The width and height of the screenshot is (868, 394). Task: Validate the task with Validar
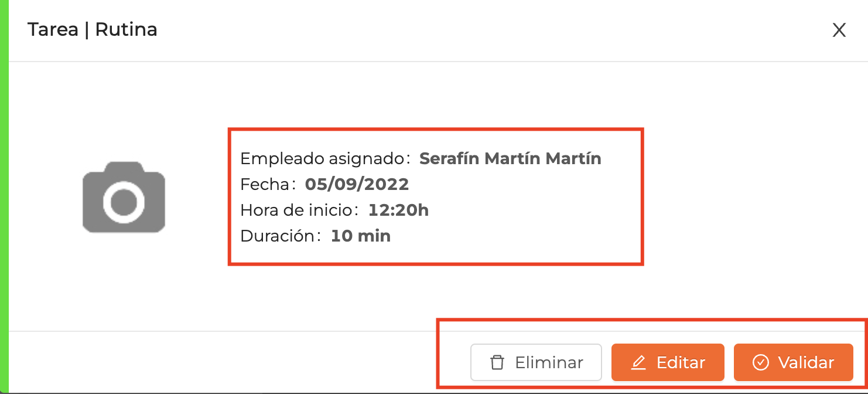(x=793, y=362)
